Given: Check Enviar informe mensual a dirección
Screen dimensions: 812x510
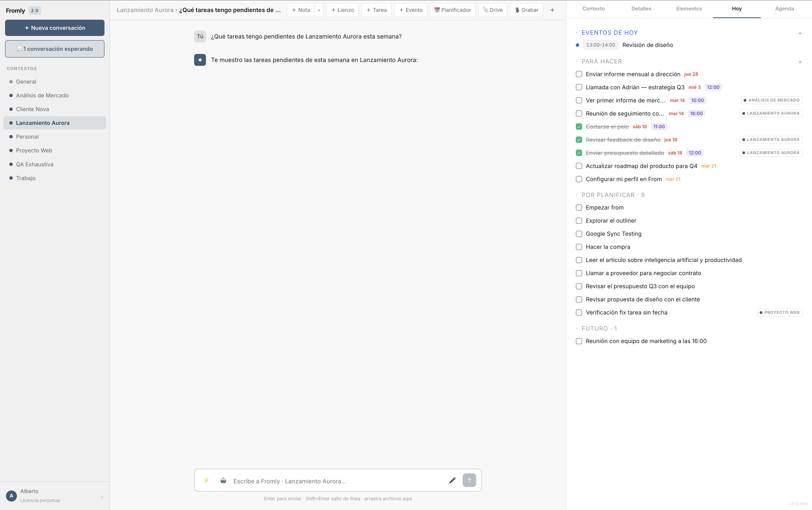Looking at the screenshot, I should click(579, 74).
